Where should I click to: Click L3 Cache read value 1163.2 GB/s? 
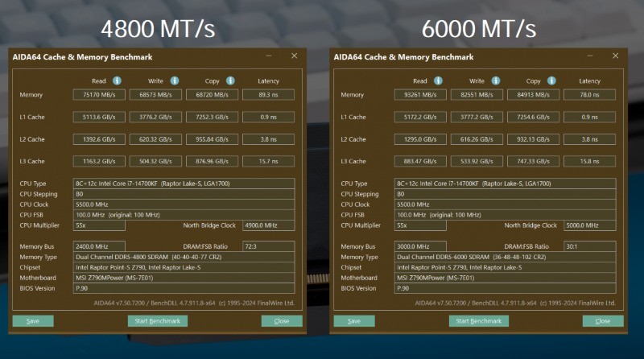tap(99, 161)
